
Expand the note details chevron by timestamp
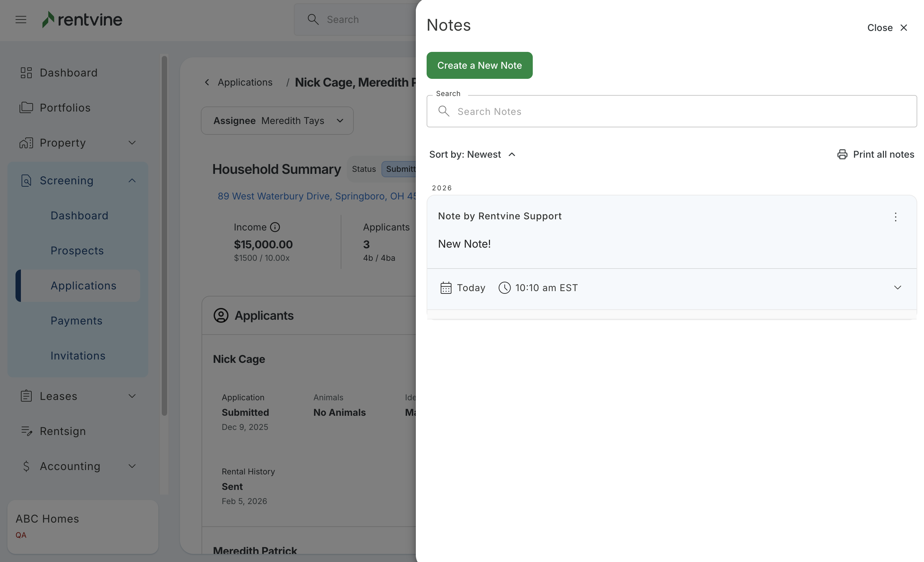click(x=897, y=287)
